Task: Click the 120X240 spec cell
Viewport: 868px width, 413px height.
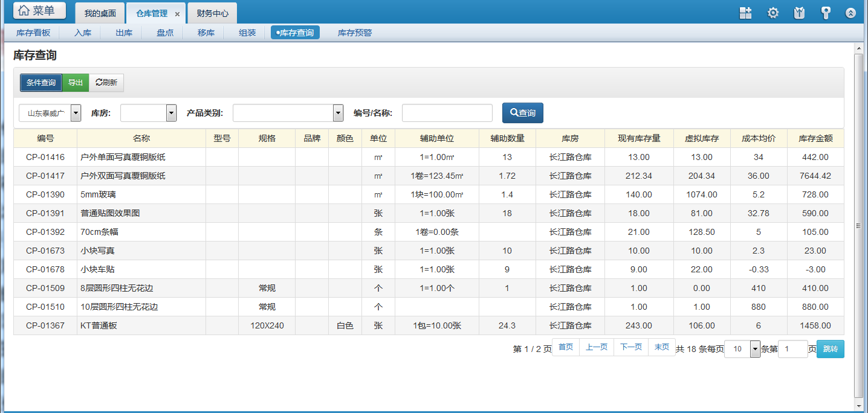Action: coord(267,325)
